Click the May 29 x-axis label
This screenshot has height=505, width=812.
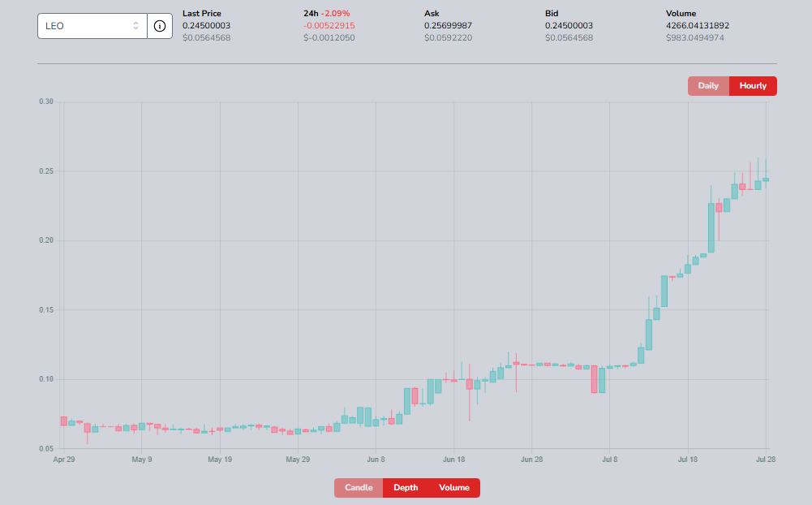pyautogui.click(x=298, y=460)
